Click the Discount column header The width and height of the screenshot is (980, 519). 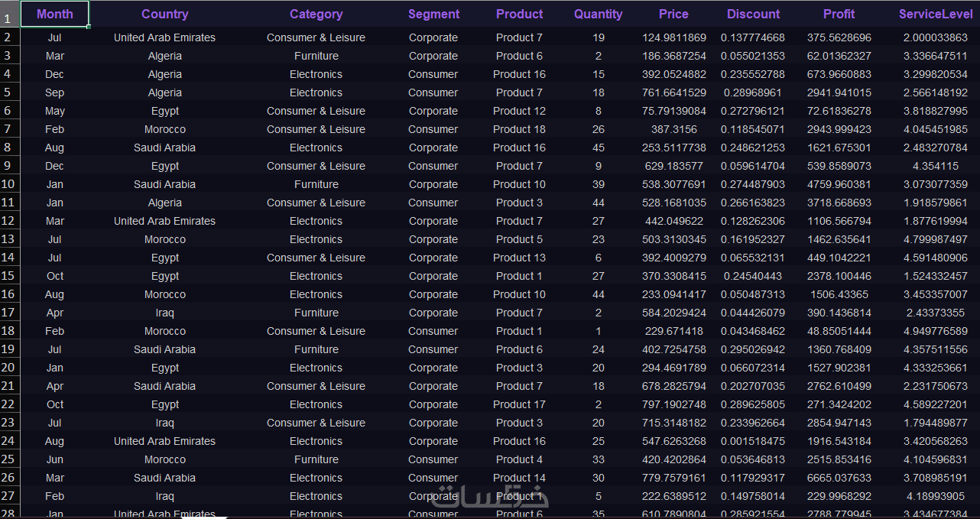(x=753, y=14)
